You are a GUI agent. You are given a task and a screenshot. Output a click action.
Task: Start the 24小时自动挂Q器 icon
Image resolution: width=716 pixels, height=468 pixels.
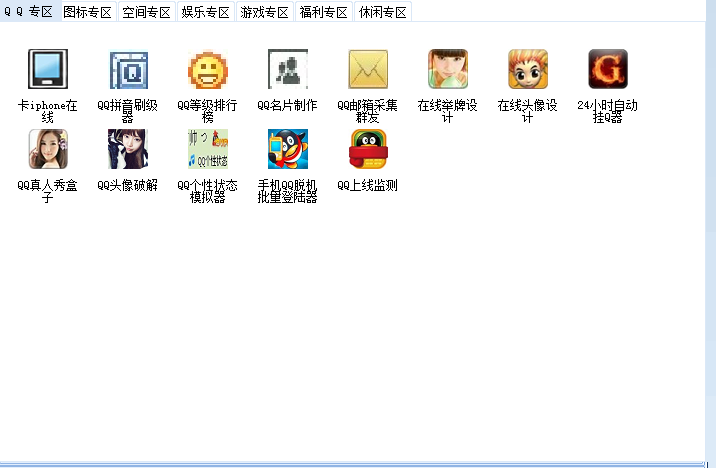click(x=608, y=69)
